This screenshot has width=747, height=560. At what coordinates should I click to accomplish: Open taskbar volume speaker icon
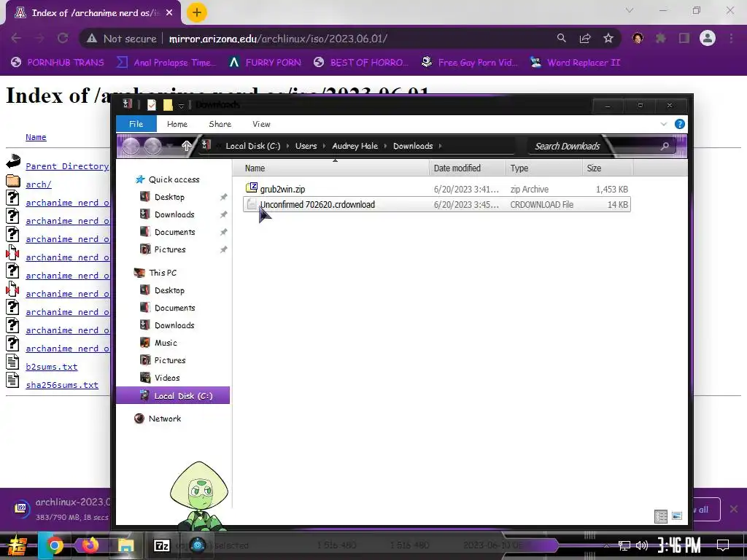click(642, 545)
